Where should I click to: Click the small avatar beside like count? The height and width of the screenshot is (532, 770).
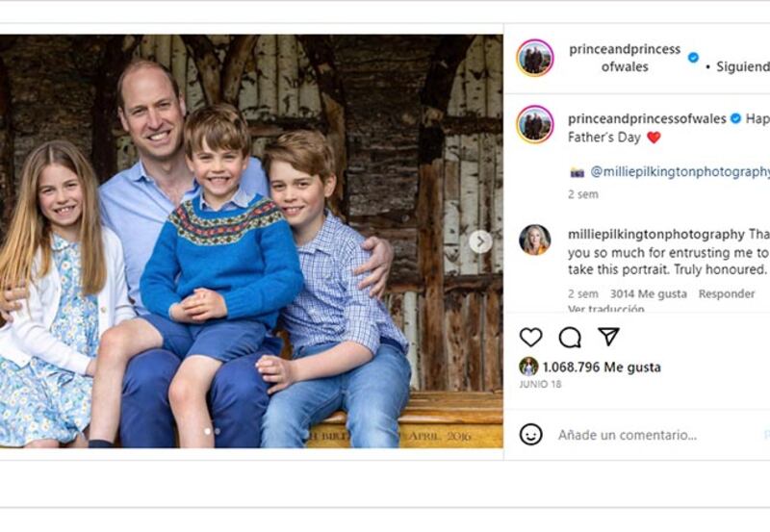[528, 367]
